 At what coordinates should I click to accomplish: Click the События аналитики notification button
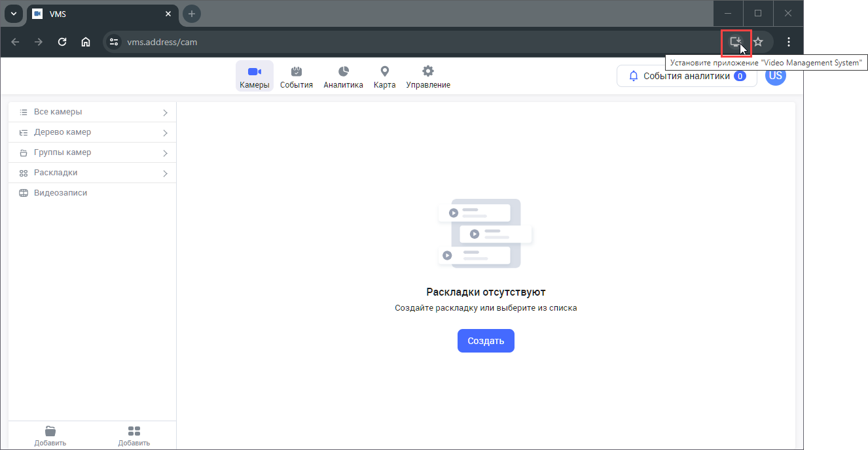point(686,76)
